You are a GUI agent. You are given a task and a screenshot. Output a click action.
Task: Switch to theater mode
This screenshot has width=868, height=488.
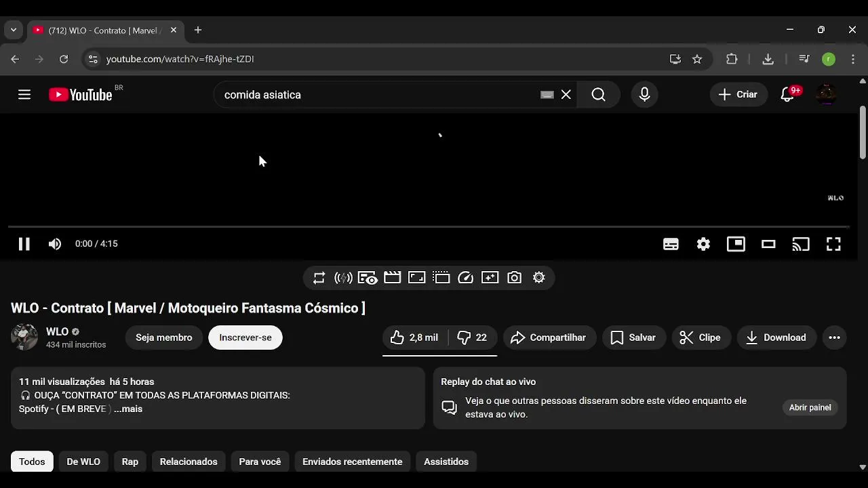[x=768, y=244]
